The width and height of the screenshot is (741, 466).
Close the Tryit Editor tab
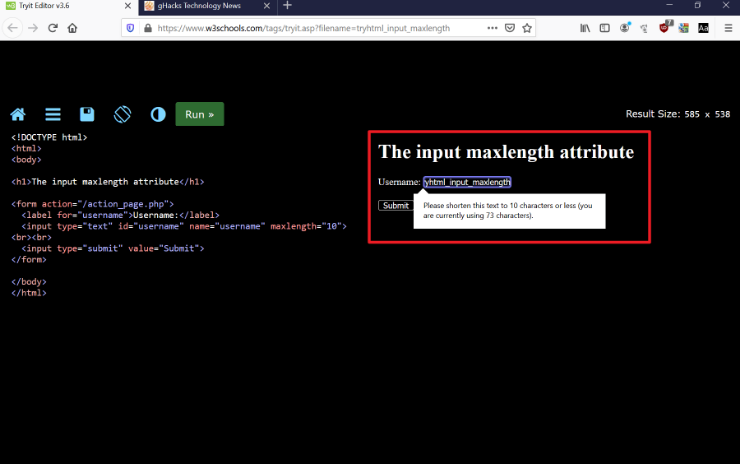128,6
